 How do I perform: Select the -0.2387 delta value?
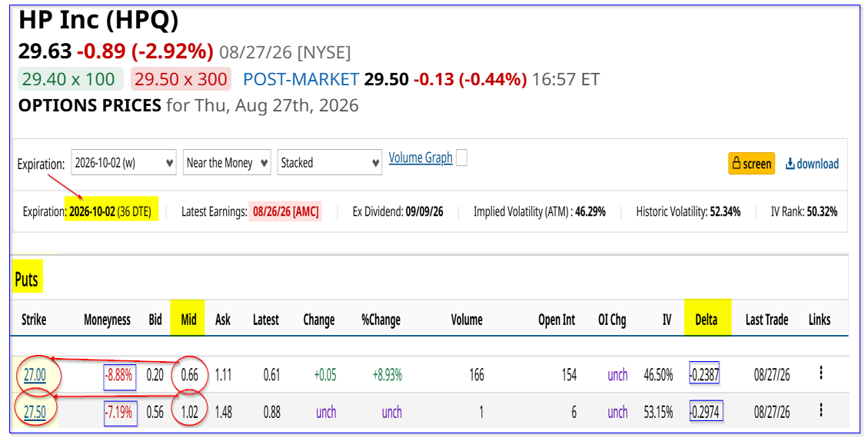pyautogui.click(x=704, y=375)
